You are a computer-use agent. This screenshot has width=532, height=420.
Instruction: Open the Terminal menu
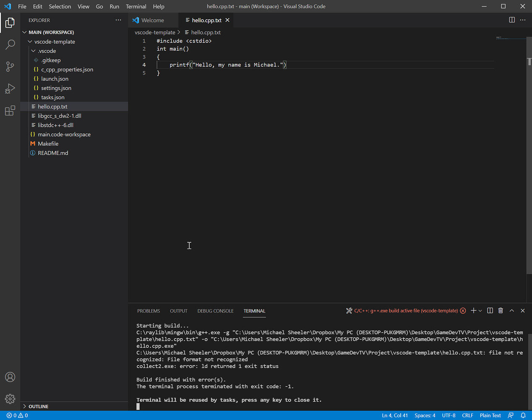coord(136,6)
